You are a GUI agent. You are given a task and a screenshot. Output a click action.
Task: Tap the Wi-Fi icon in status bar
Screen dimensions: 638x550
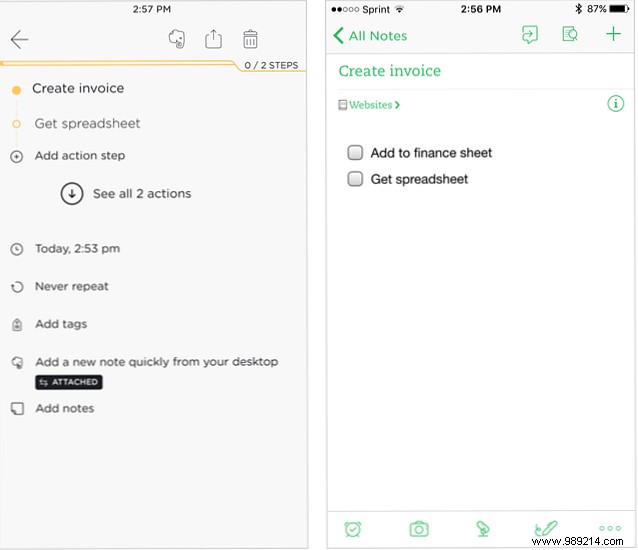(400, 9)
